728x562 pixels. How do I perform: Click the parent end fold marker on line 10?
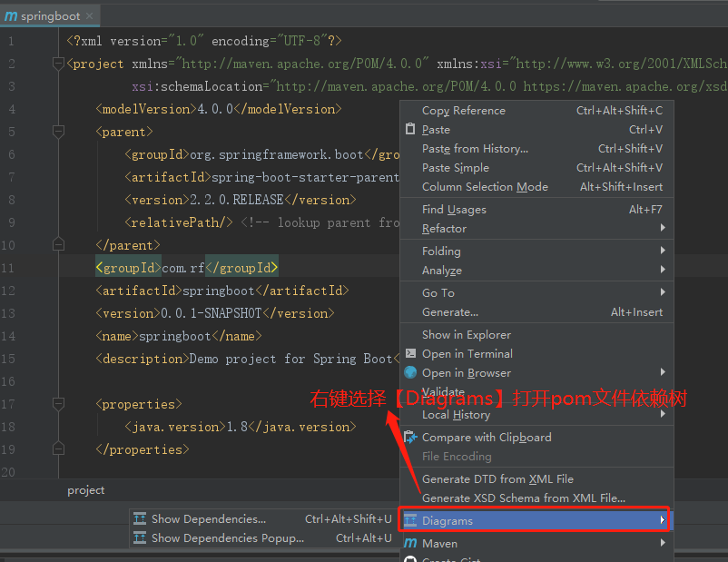coord(58,244)
